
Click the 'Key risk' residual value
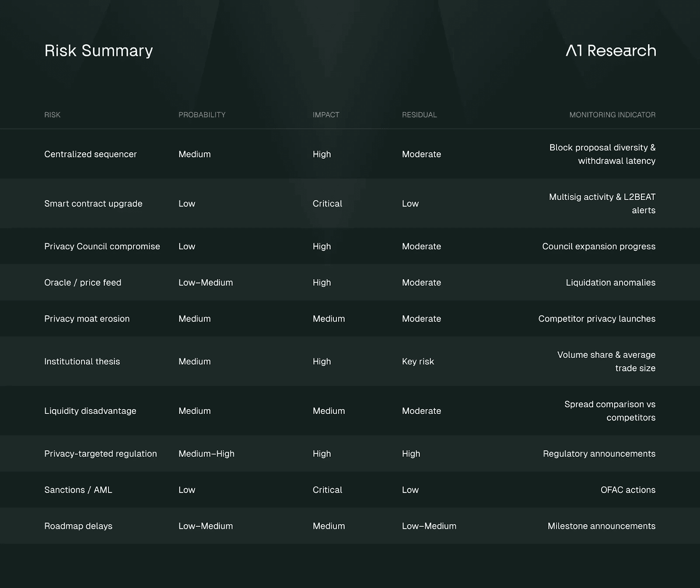418,361
